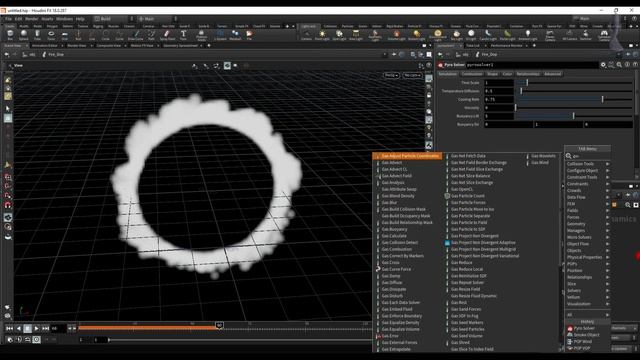
Task: Add a Camera from the shelf
Action: point(306,35)
